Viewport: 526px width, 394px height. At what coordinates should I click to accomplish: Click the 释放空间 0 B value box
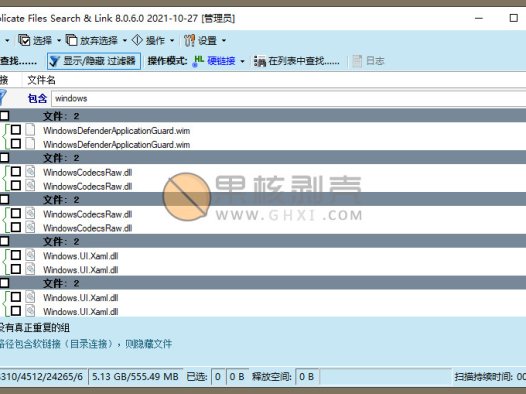click(307, 377)
